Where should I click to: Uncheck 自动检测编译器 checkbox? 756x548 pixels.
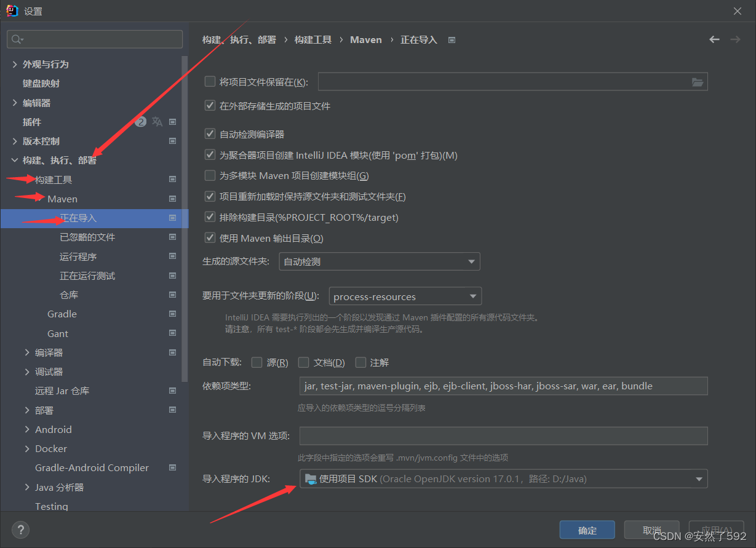tap(210, 134)
